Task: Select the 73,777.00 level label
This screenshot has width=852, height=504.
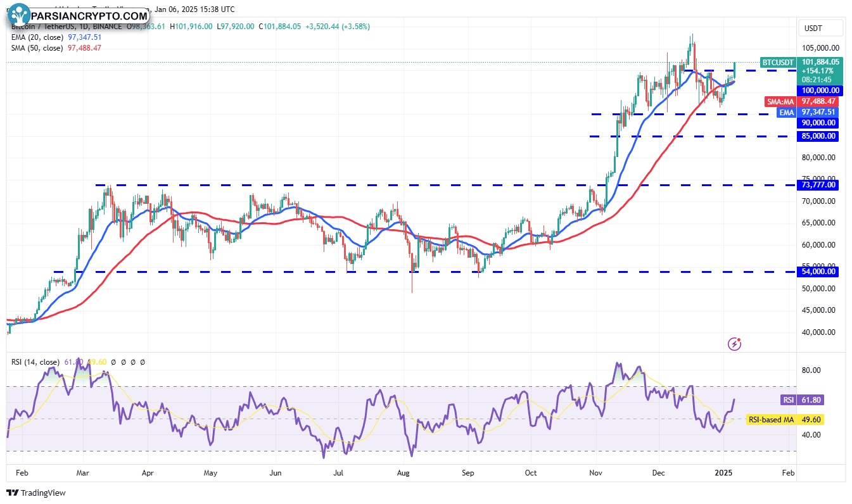Action: pos(818,185)
